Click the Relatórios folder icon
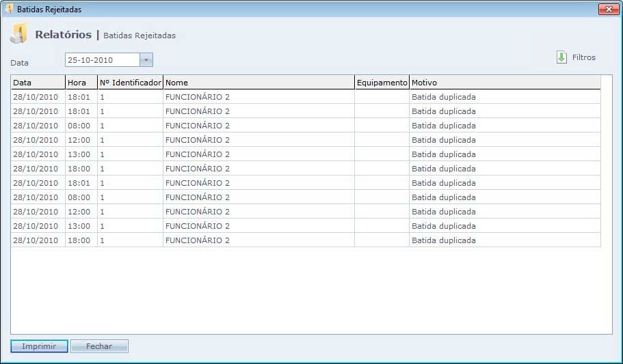 point(19,34)
